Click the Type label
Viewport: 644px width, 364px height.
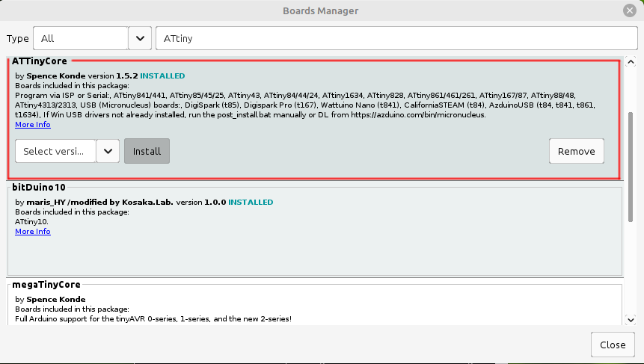18,39
